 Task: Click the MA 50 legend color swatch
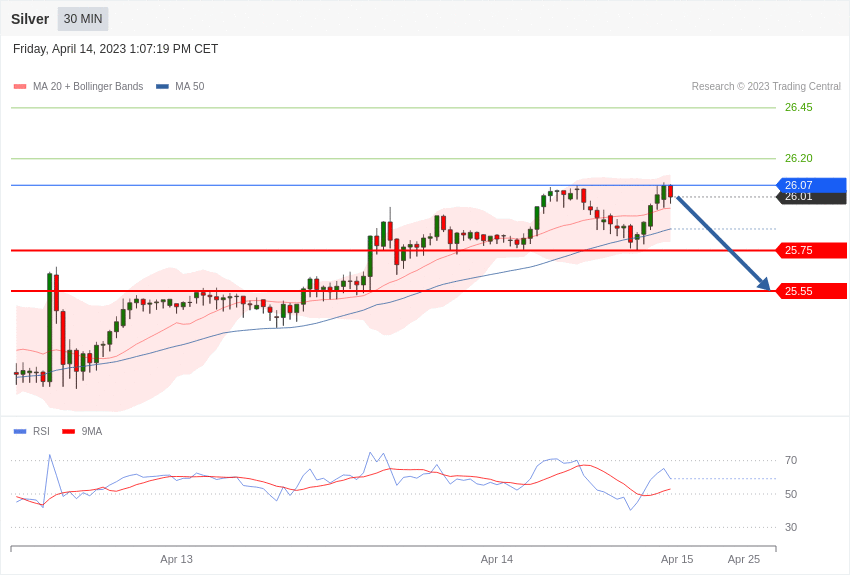click(x=162, y=86)
